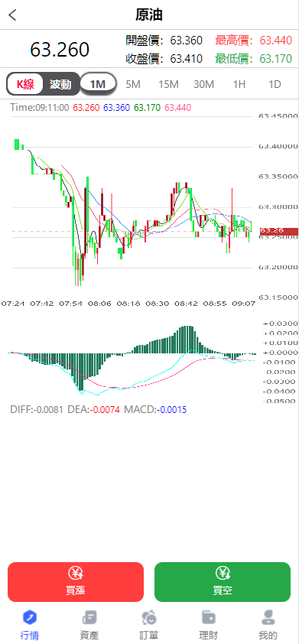The width and height of the screenshot is (299, 644).
Task: Tap the yen icon on 買漲 button
Action: pos(76,573)
